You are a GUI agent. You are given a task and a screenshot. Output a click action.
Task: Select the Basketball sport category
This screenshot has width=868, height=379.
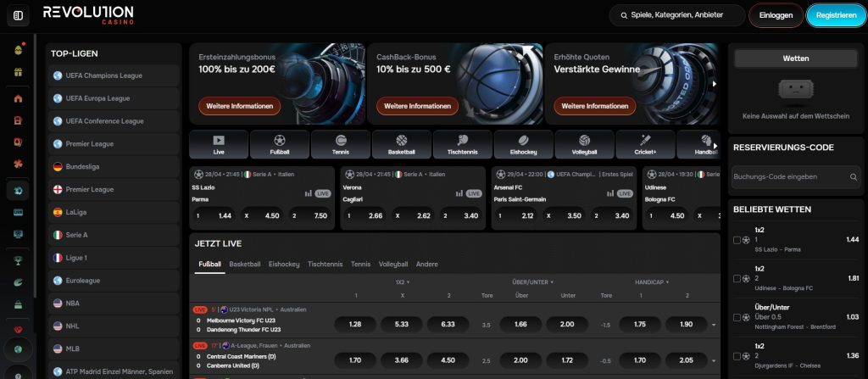click(401, 145)
